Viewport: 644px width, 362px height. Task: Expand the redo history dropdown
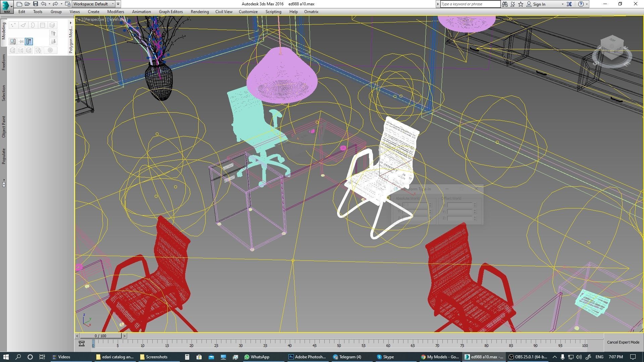(x=61, y=4)
